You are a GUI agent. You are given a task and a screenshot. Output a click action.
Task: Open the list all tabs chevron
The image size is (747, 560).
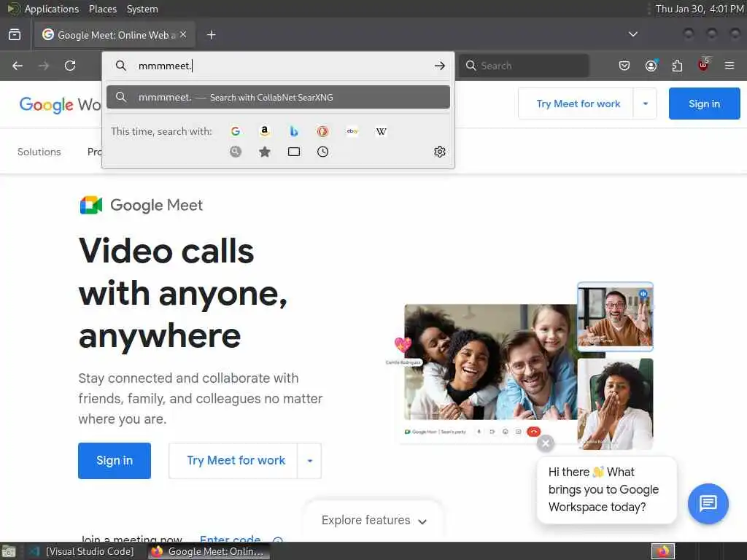[633, 34]
